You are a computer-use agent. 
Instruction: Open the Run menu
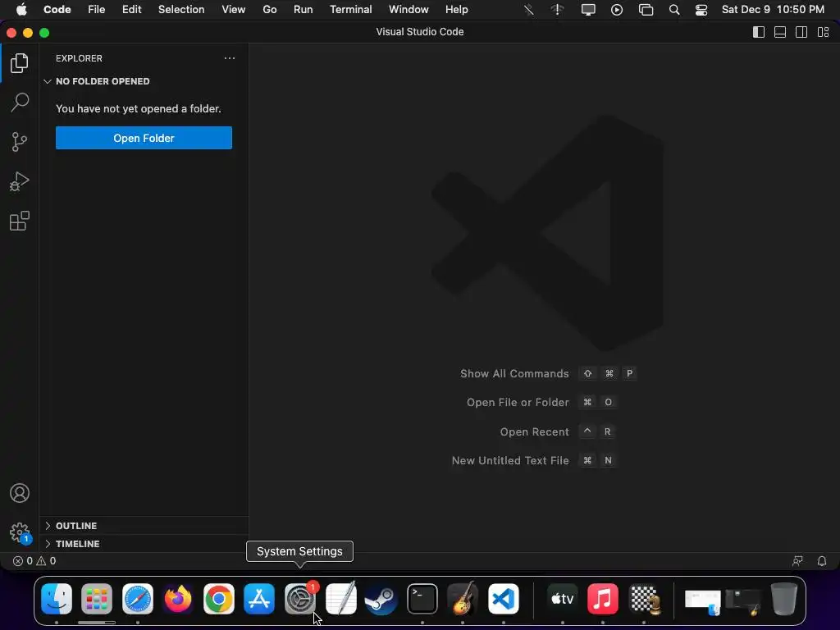304,10
